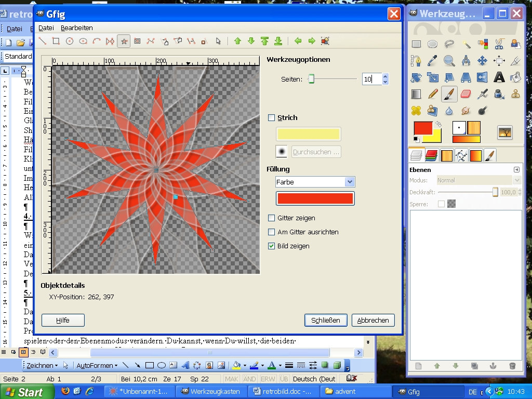Image resolution: width=532 pixels, height=399 pixels.
Task: Choose the delete object tool in Gfig
Action: 204,42
